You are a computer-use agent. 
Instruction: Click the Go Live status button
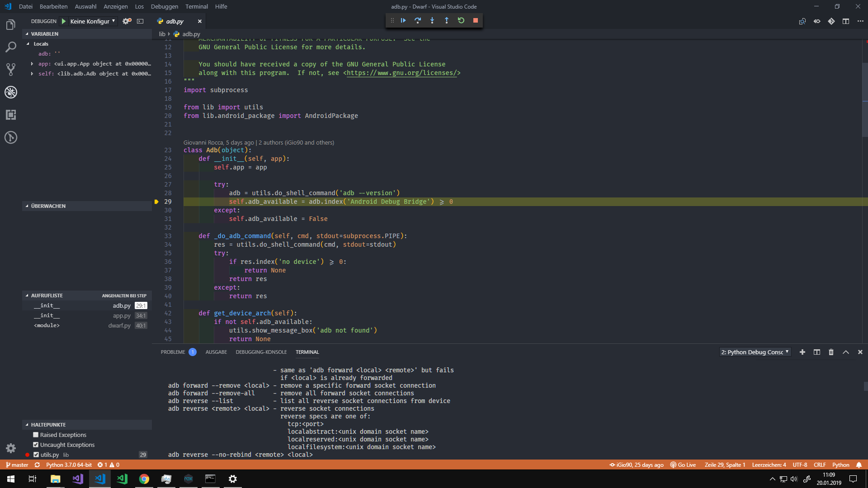click(x=683, y=465)
